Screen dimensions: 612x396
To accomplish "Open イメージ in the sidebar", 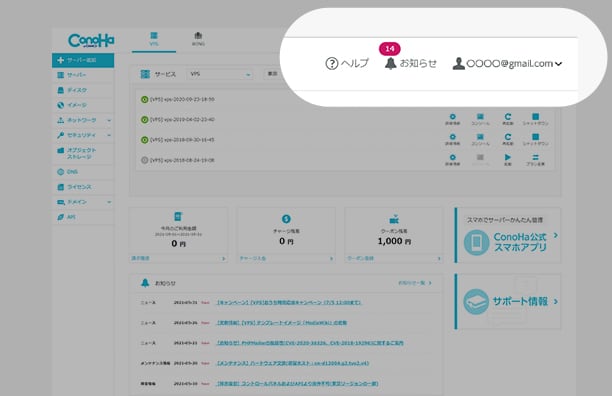I will 83,105.
